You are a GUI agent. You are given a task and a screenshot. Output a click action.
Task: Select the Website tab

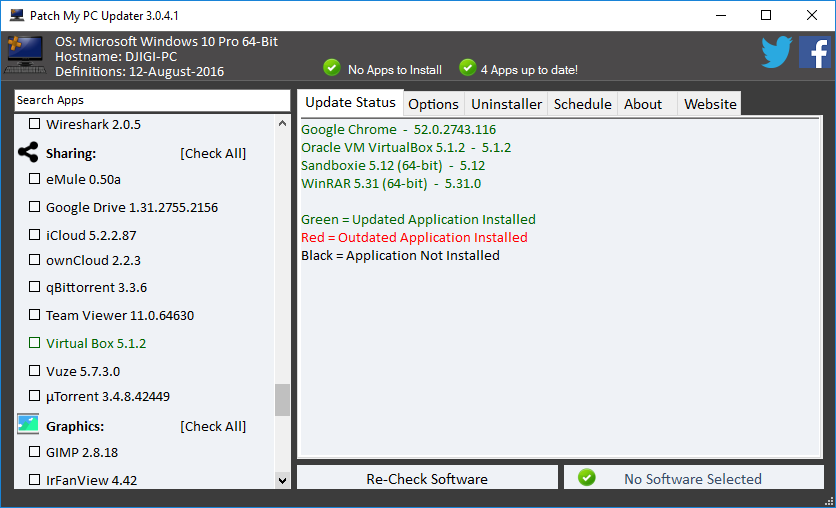tap(710, 104)
